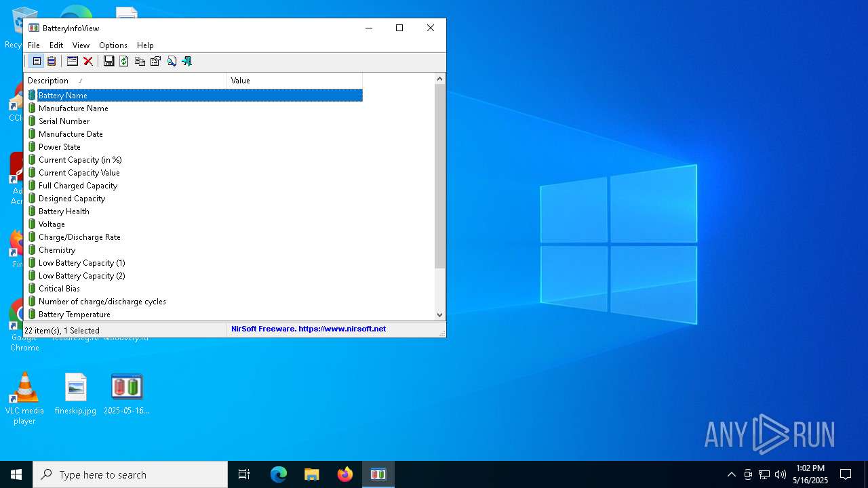This screenshot has width=868, height=488.
Task: Copy selected items using the copy icon
Action: 140,61
